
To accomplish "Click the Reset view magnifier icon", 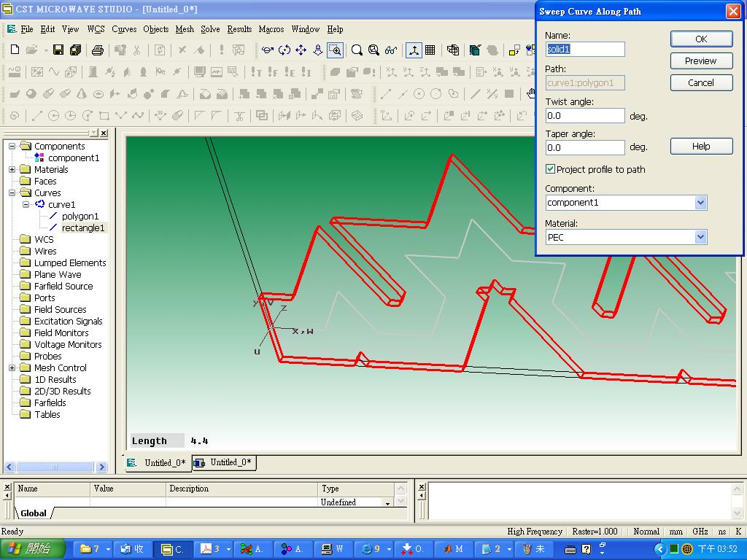I will (357, 50).
